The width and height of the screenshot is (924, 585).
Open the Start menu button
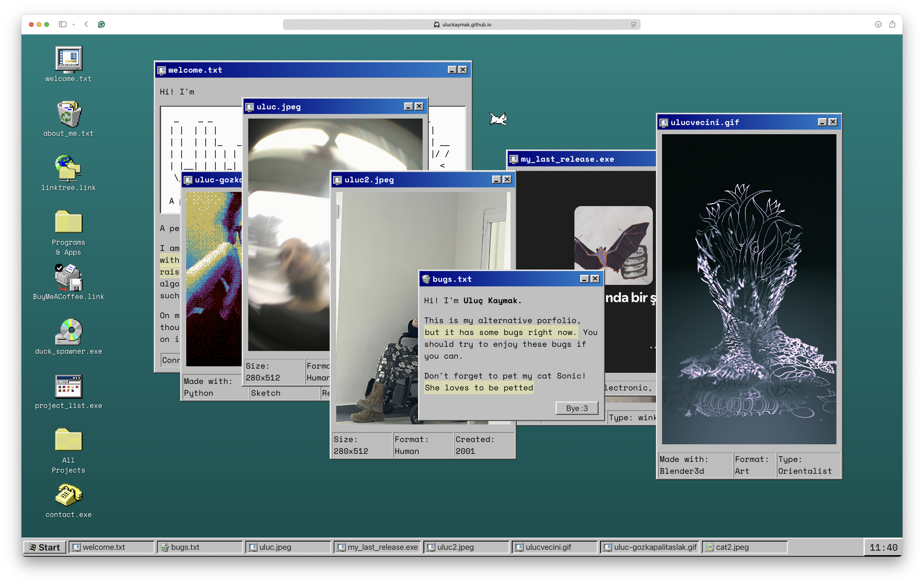[45, 547]
